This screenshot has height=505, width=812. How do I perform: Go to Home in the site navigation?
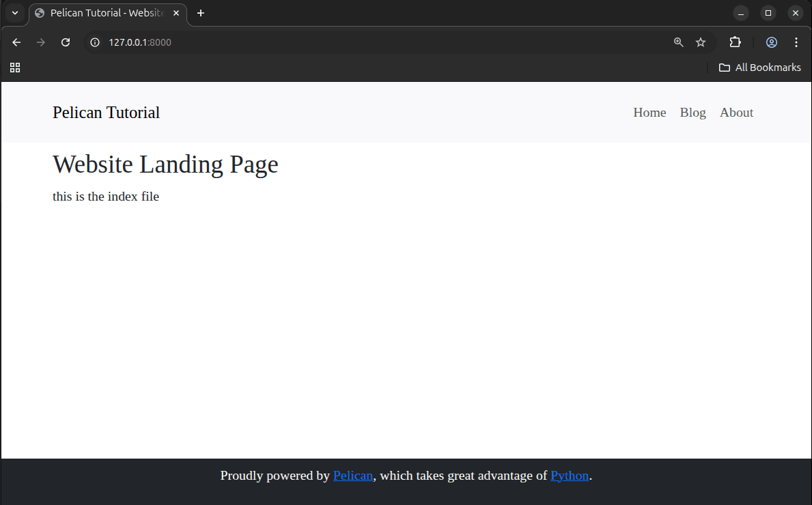point(649,113)
